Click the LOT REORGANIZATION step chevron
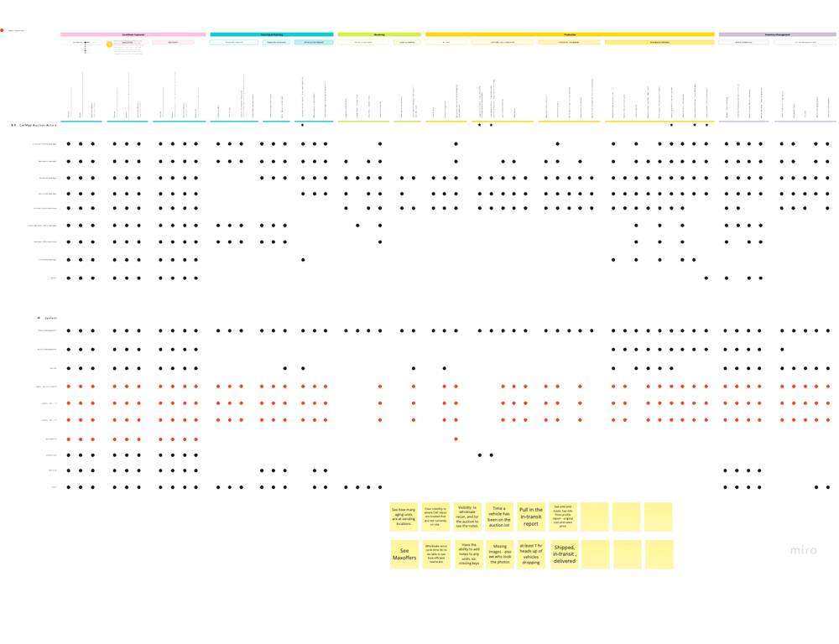 pyautogui.click(x=806, y=42)
